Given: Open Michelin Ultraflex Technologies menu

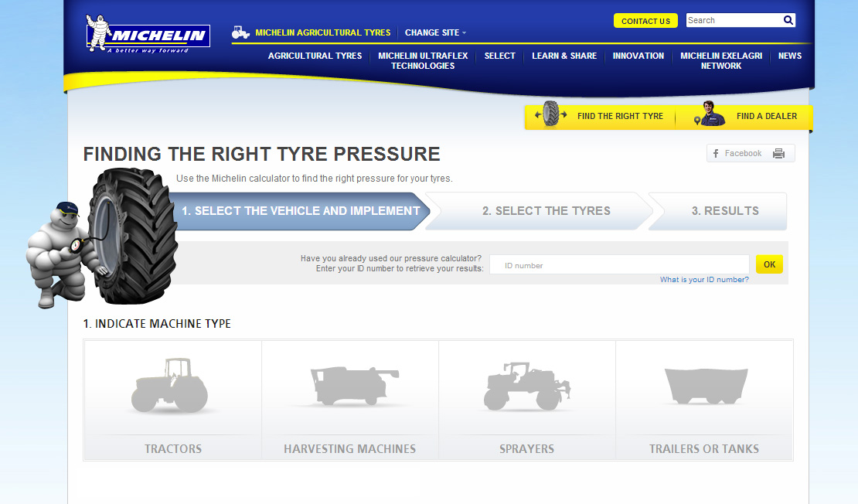Looking at the screenshot, I should pyautogui.click(x=423, y=61).
